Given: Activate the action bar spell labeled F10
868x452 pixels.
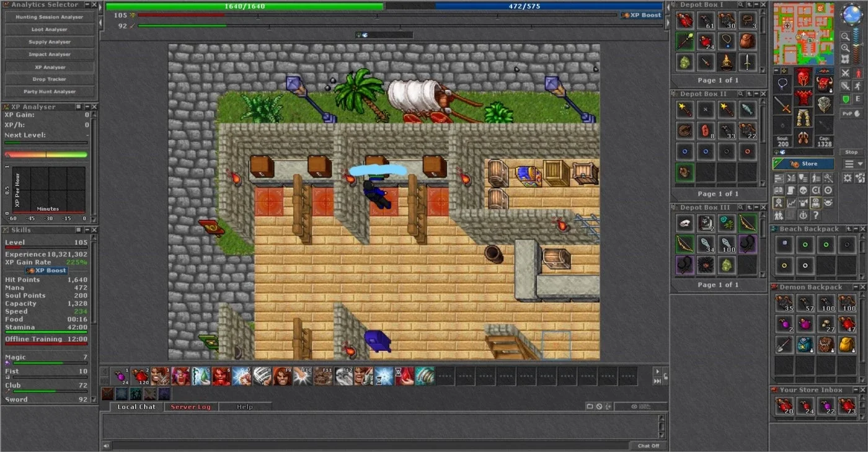Looking at the screenshot, I should 303,376.
